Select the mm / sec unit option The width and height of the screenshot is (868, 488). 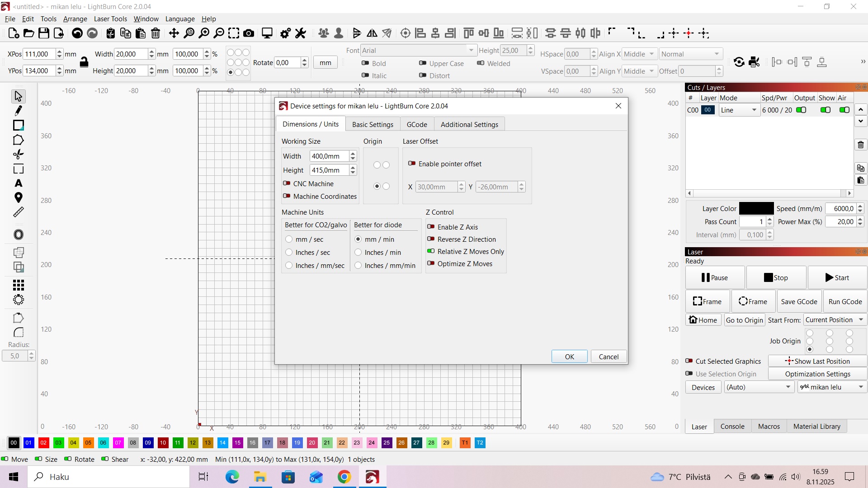(289, 239)
